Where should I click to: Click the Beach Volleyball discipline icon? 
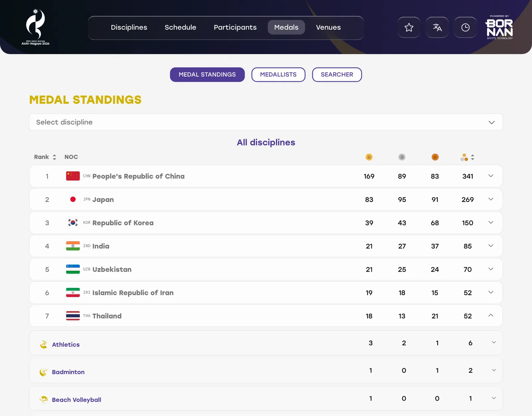coord(44,399)
